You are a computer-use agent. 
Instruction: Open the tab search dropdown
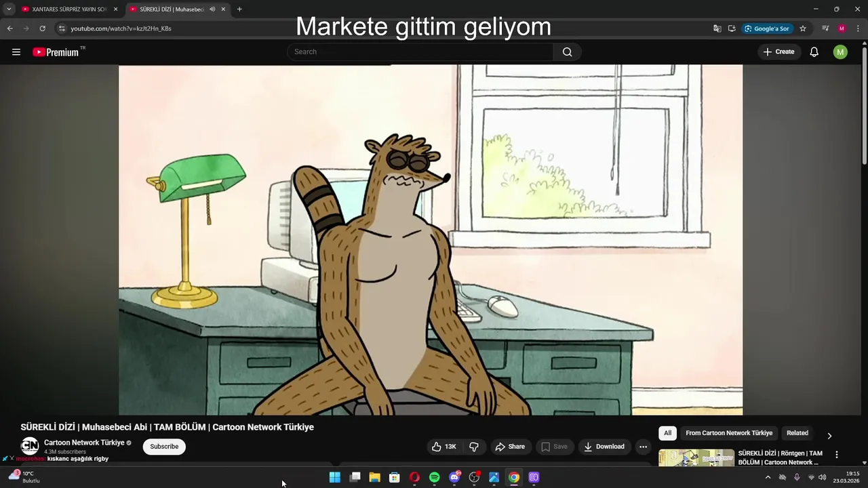click(9, 9)
